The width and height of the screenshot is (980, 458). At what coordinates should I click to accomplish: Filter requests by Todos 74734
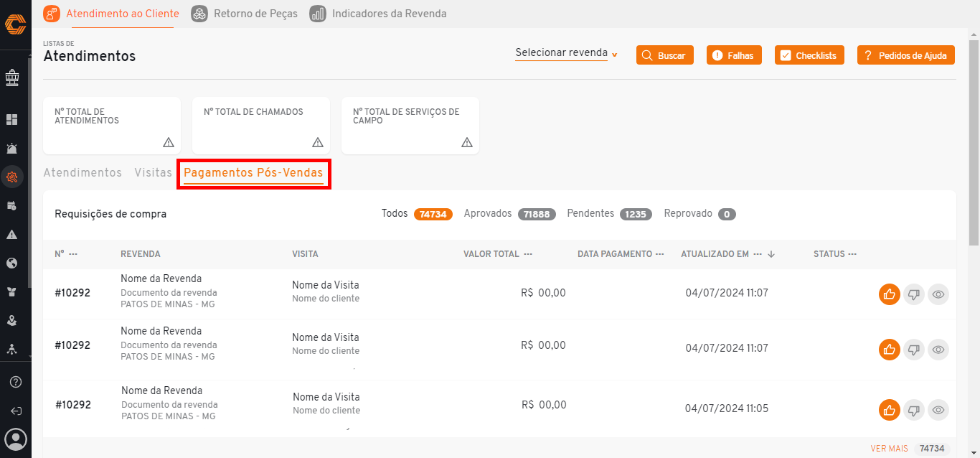417,214
